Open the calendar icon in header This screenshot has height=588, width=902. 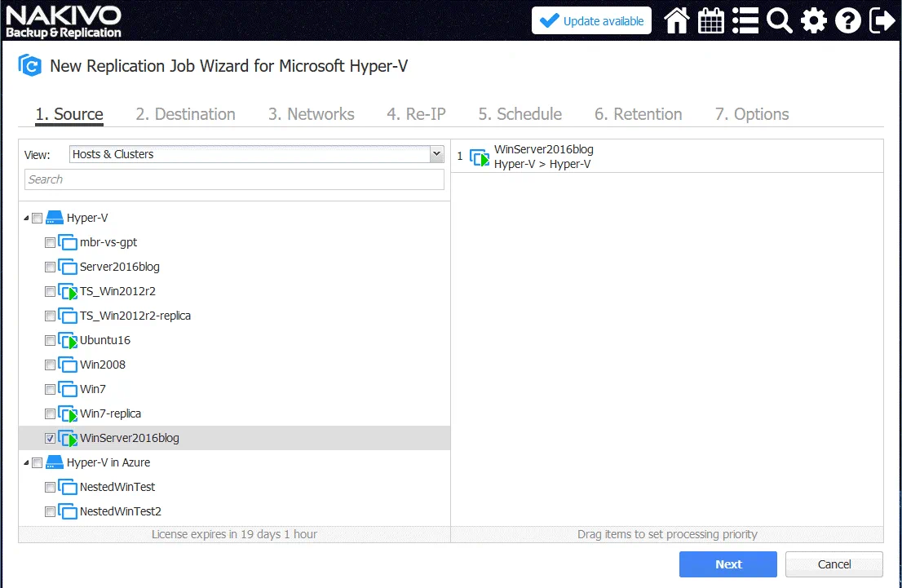pyautogui.click(x=711, y=21)
